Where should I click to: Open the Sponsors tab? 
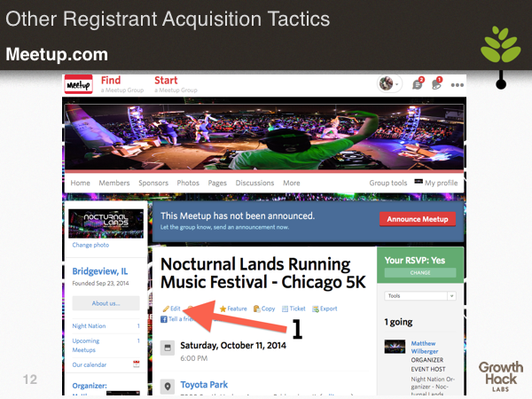[153, 183]
